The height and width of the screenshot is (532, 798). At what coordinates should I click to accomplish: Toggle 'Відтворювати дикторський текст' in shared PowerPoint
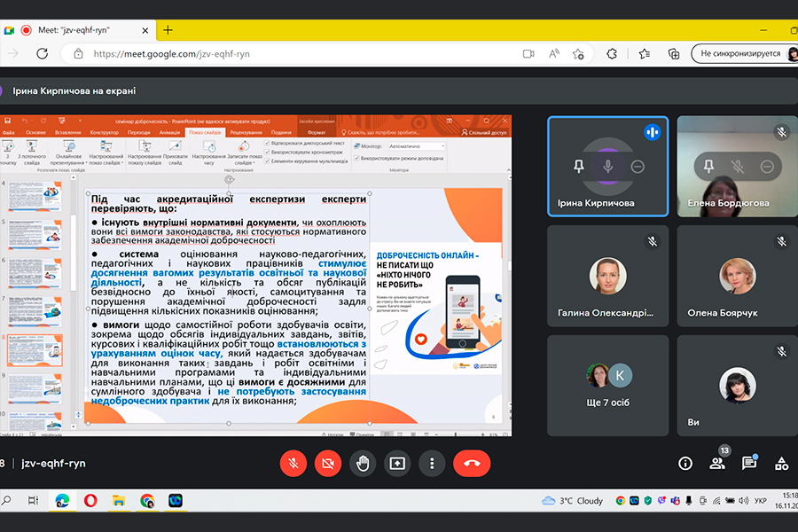(x=304, y=143)
